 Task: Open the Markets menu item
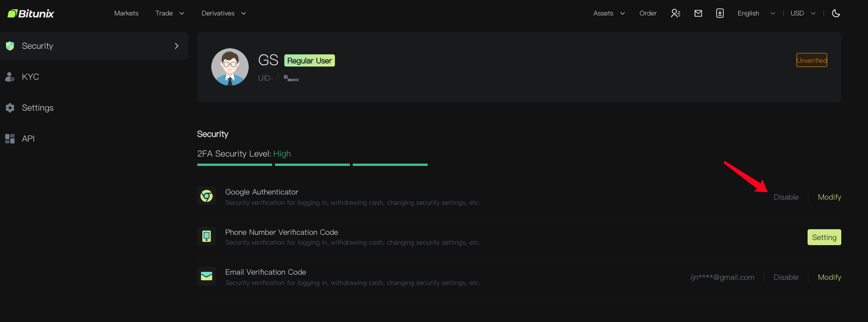click(x=126, y=14)
